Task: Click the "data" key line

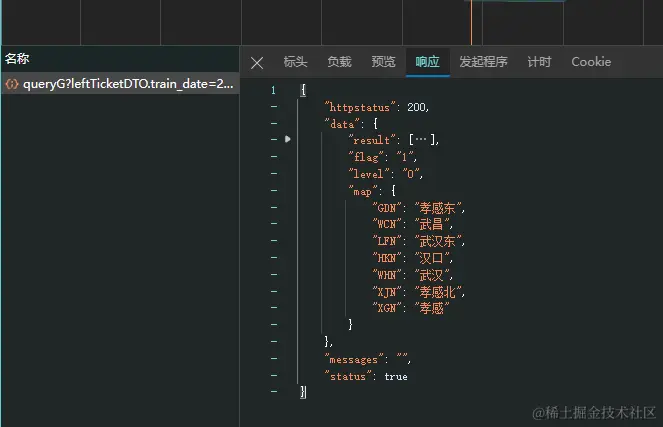Action: [351, 124]
